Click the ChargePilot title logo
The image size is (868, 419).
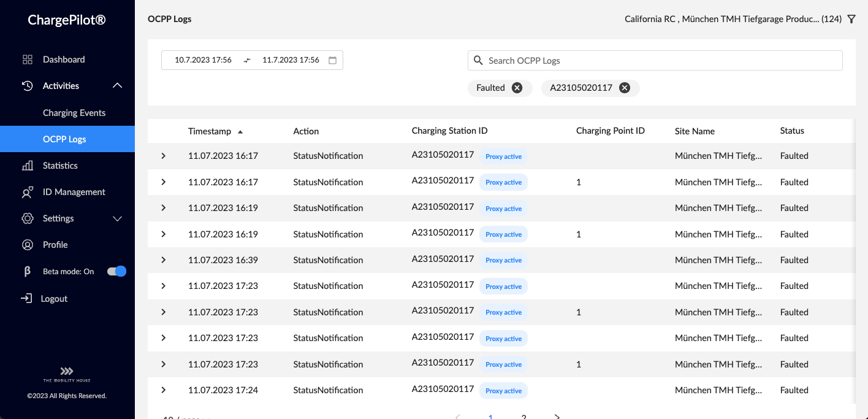click(x=67, y=20)
